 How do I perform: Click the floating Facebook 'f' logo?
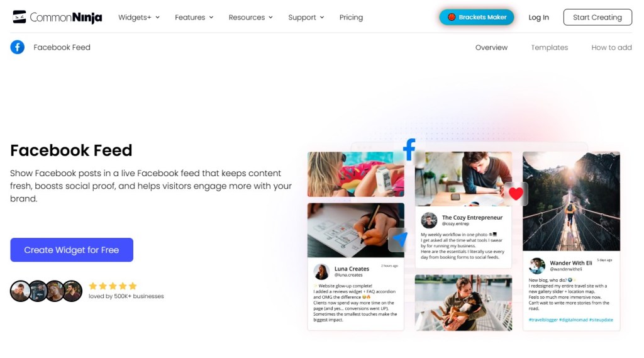click(409, 150)
